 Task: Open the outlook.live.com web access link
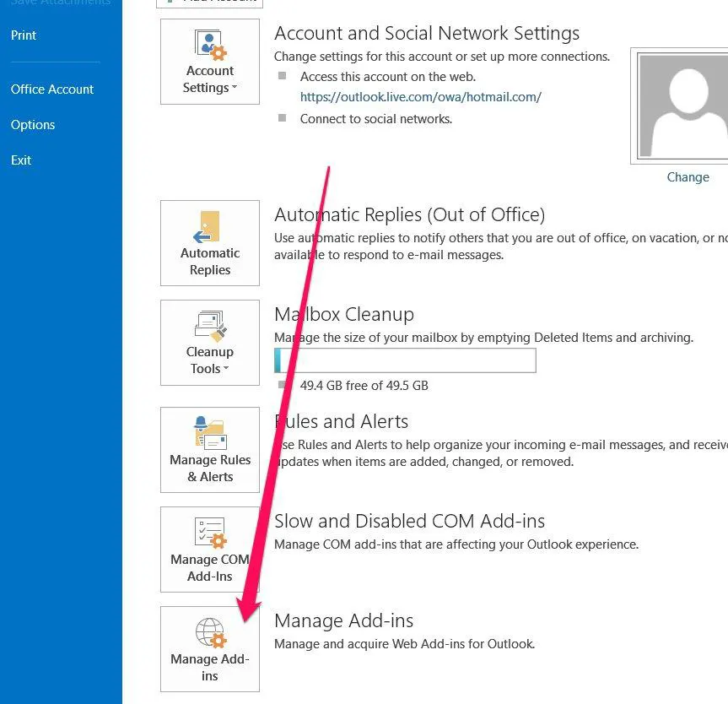[420, 97]
